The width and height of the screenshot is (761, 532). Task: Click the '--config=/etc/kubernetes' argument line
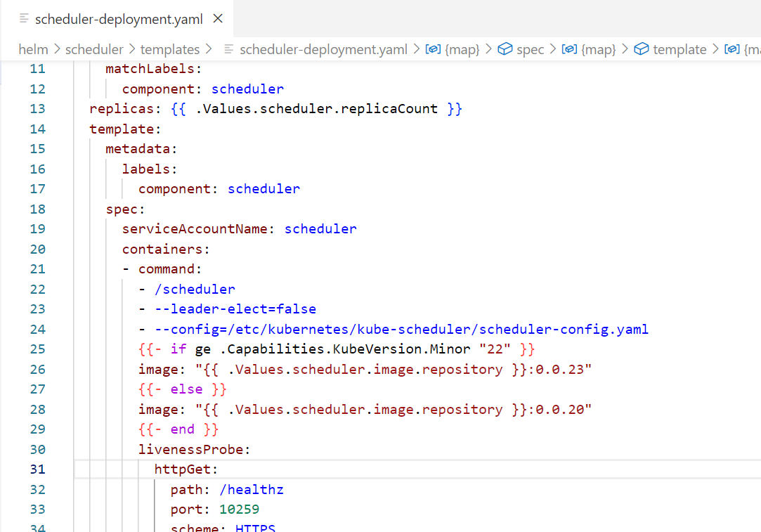401,330
